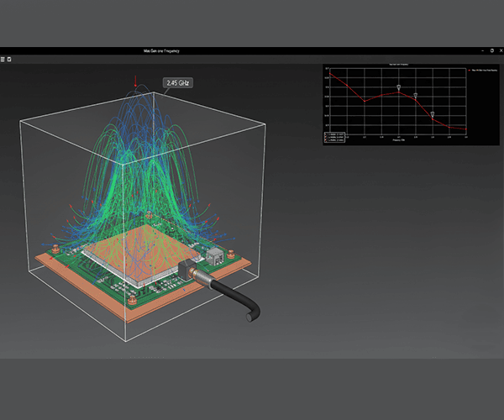Click the clipboard icon beside the menu icon
This screenshot has width=504, height=420.
(x=9, y=60)
